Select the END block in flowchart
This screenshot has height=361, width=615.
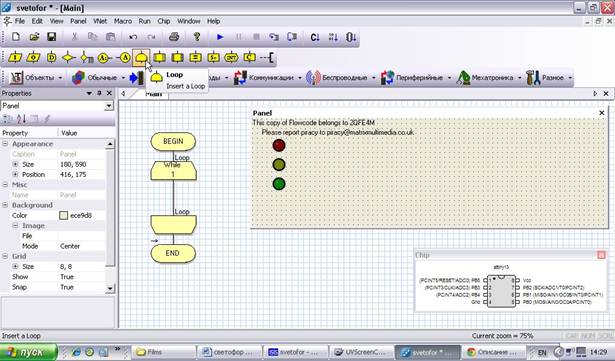173,253
